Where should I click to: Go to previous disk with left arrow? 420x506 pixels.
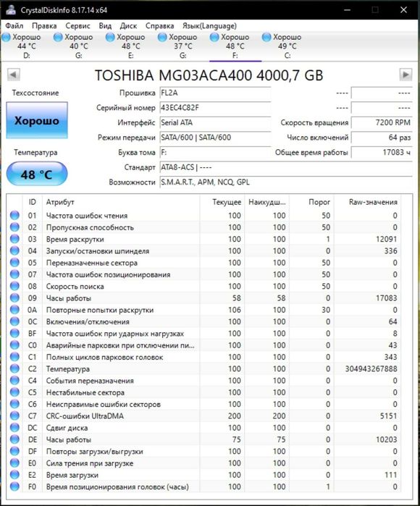coord(14,75)
